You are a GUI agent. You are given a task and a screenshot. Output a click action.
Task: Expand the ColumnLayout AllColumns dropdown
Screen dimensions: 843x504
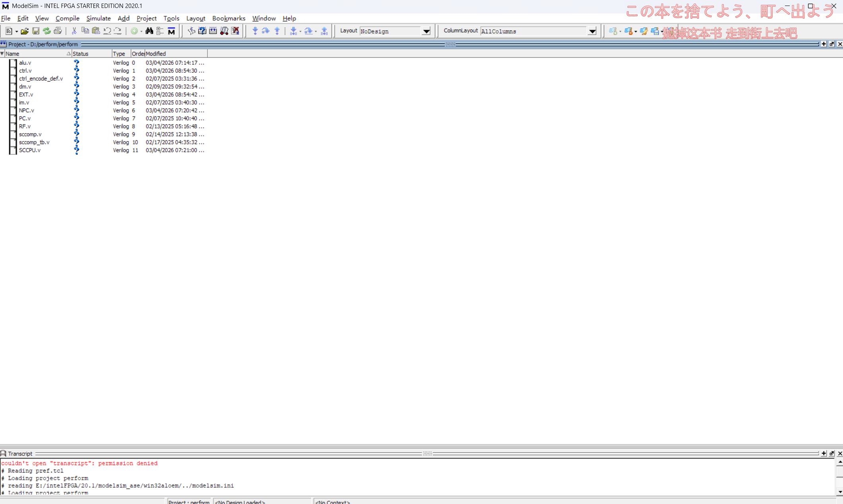pyautogui.click(x=592, y=31)
